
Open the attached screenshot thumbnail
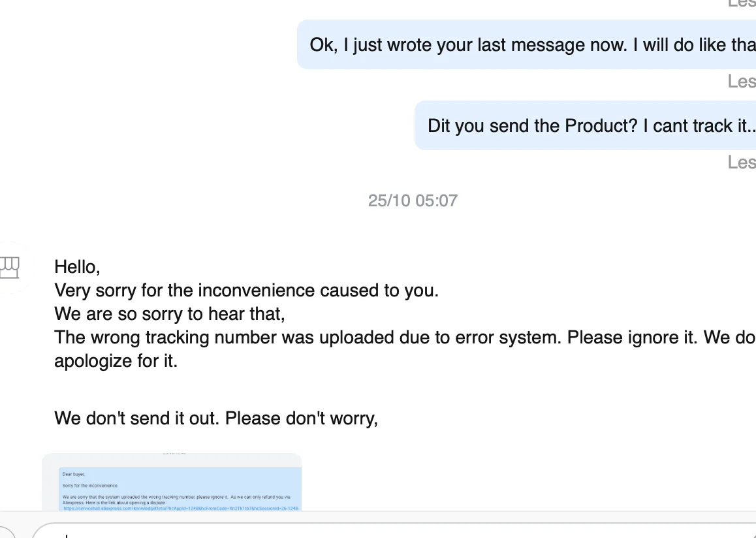(x=172, y=482)
